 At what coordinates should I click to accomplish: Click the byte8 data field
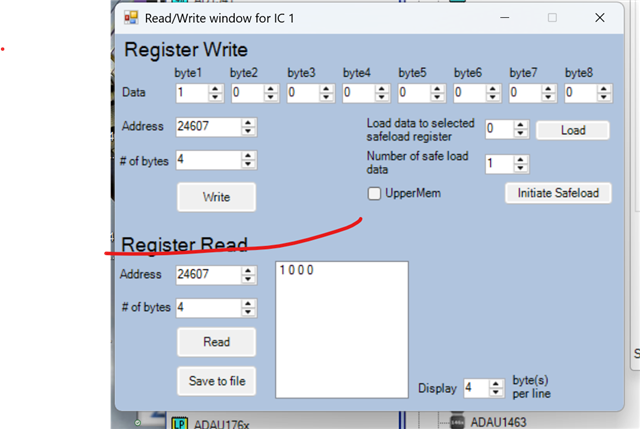coord(580,93)
